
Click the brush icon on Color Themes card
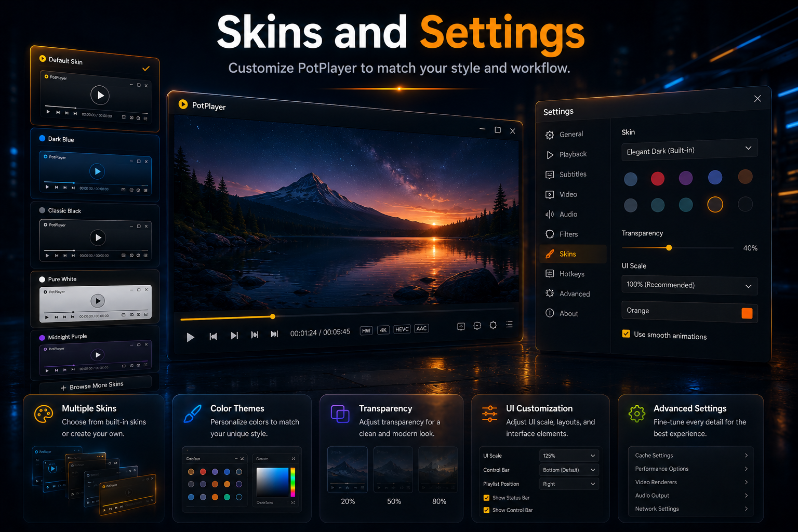192,414
